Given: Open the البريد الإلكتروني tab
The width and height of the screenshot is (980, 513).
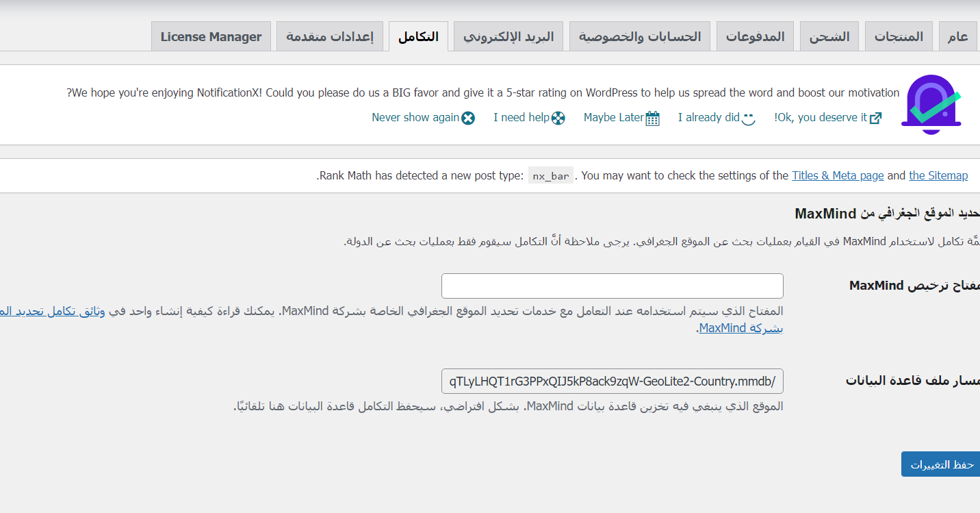Looking at the screenshot, I should (508, 36).
